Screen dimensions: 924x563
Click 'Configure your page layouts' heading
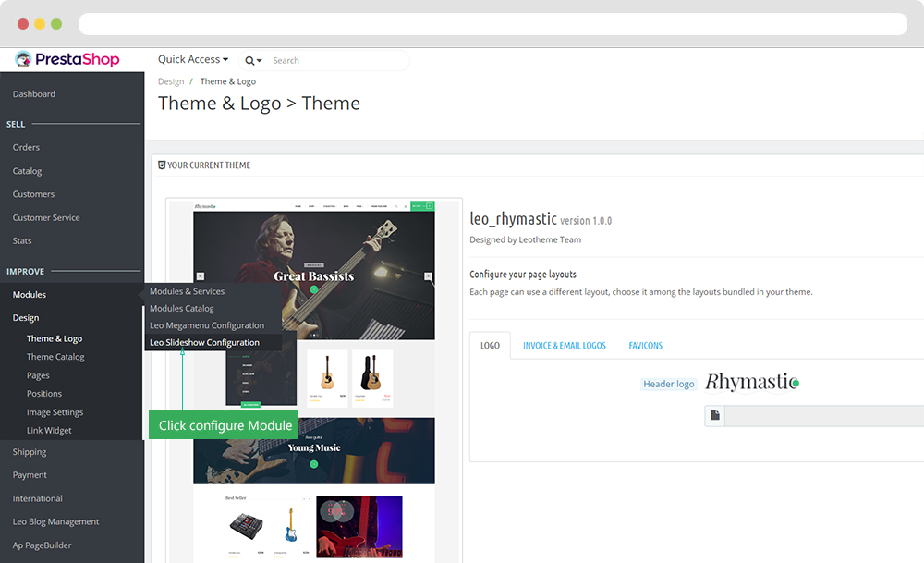(x=523, y=275)
